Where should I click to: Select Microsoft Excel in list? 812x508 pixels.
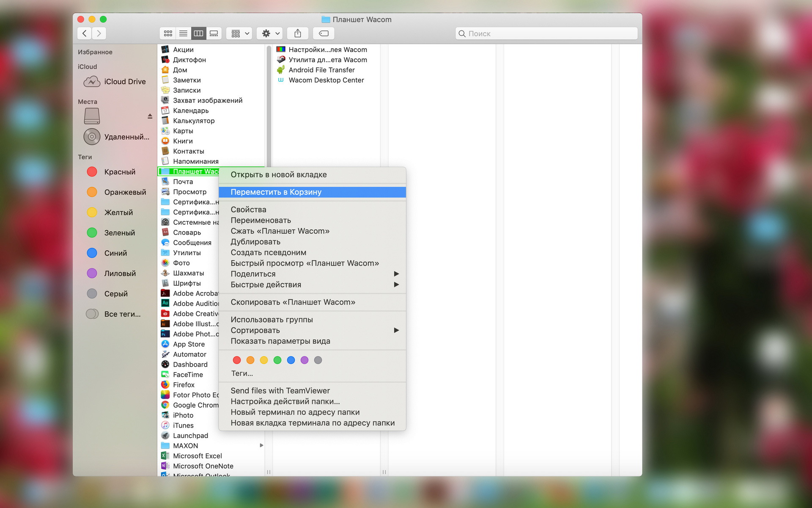(192, 456)
